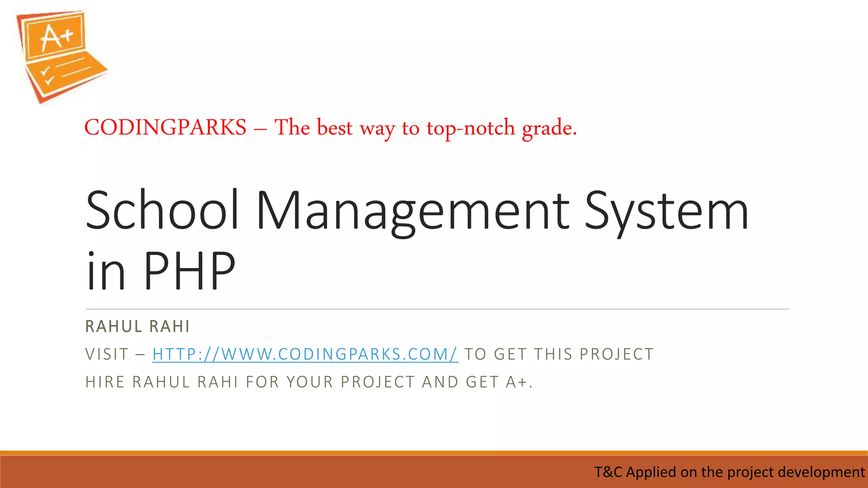This screenshot has width=868, height=488.
Task: Click the word 'System' in the title
Action: [666, 211]
